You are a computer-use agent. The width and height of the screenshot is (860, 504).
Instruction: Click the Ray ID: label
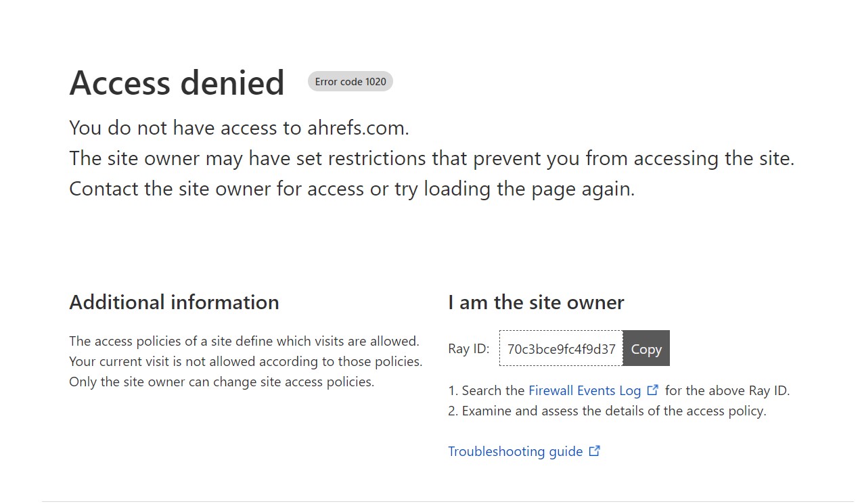[x=468, y=349]
